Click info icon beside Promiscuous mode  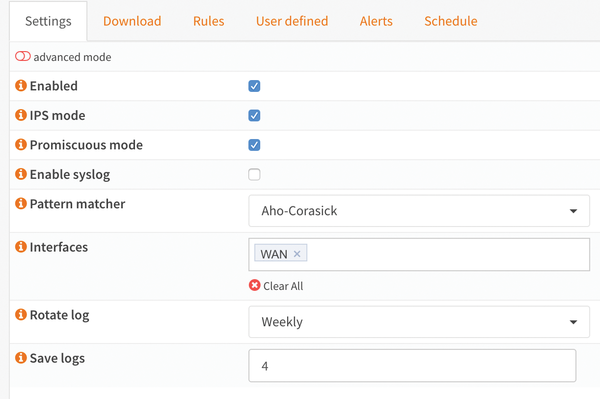(21, 144)
